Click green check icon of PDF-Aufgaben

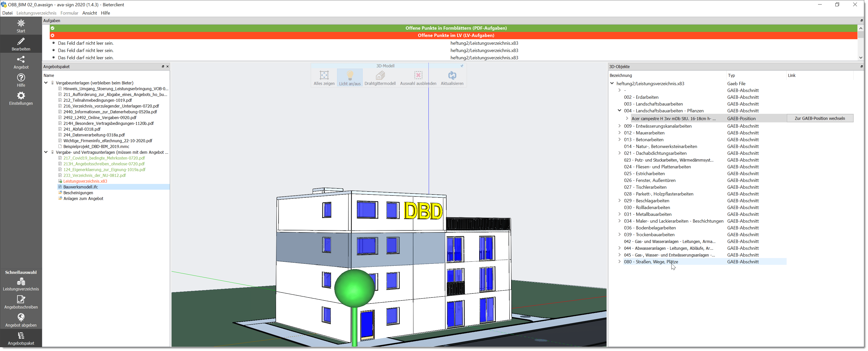[x=52, y=28]
